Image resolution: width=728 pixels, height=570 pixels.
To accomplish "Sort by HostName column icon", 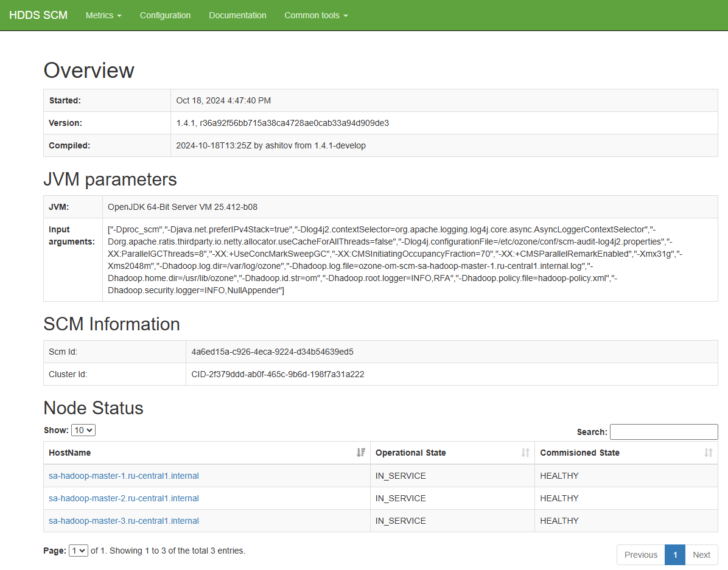I will click(361, 453).
